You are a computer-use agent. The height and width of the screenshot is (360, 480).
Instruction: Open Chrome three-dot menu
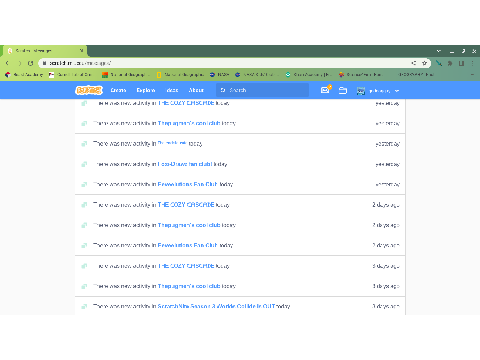473,63
